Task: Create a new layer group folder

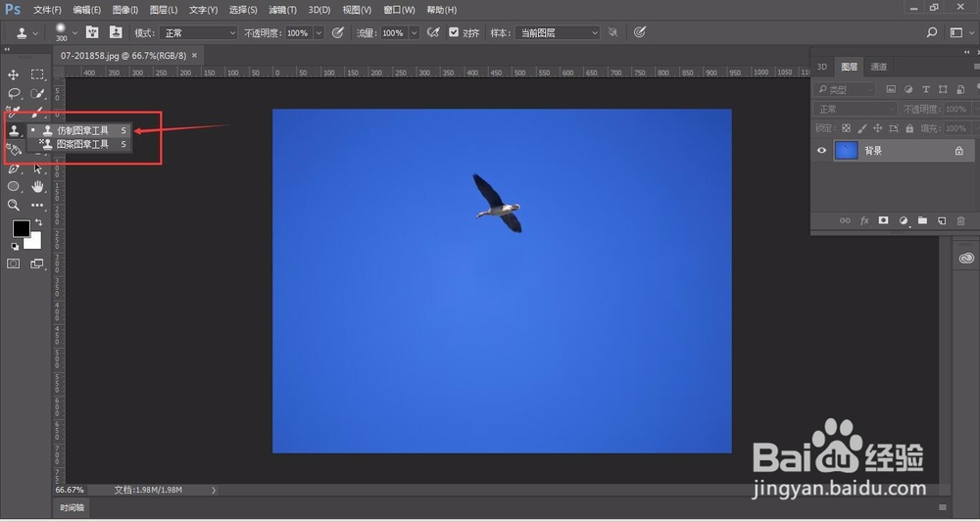Action: [922, 220]
